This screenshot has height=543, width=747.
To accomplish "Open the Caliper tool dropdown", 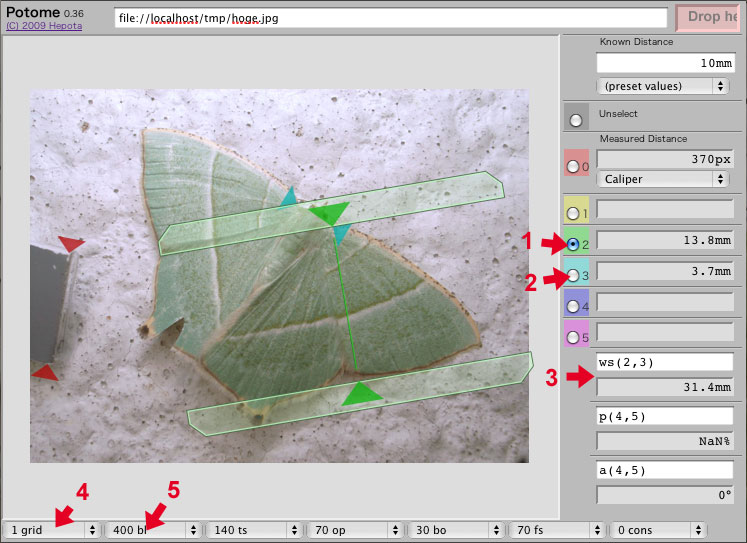I will 662,179.
